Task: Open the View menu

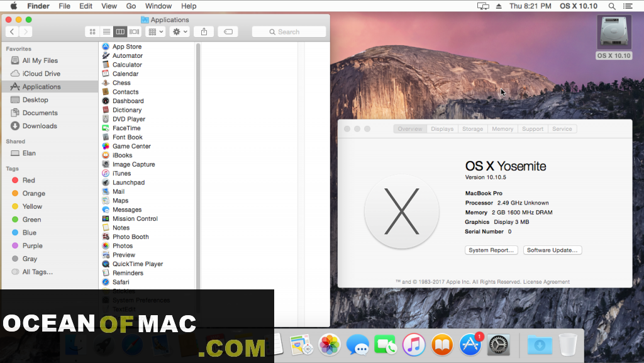Action: pyautogui.click(x=109, y=6)
